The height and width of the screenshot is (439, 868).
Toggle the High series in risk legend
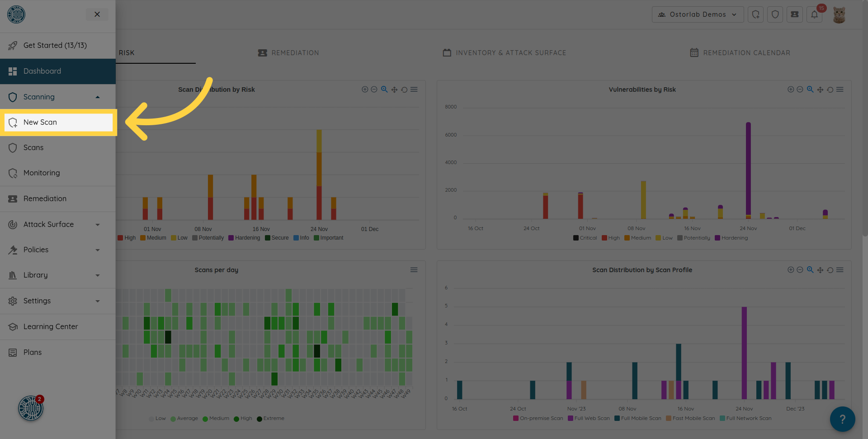[x=127, y=238]
